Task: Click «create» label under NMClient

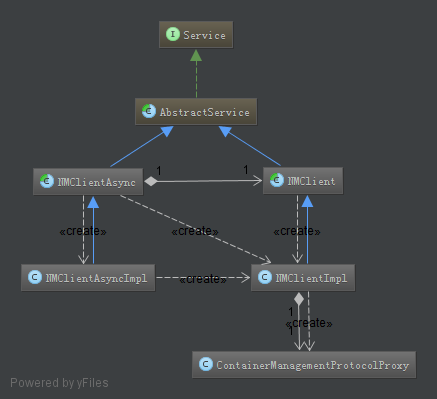Action: coord(297,231)
